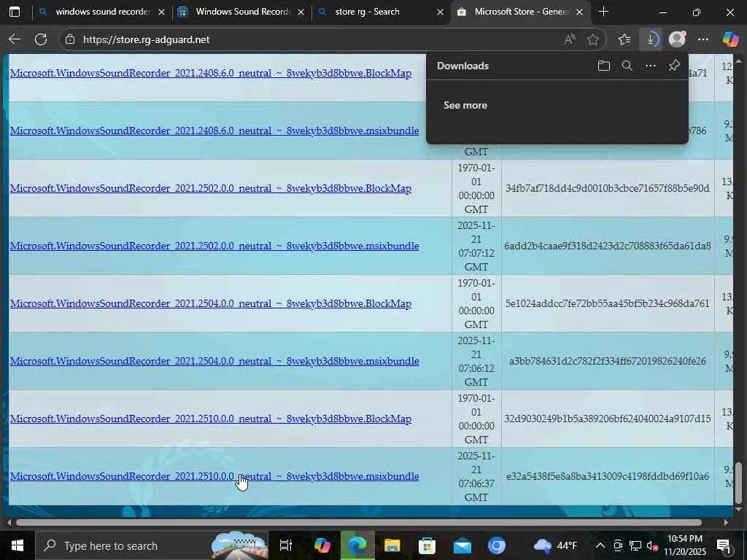Pin the Downloads panel
The width and height of the screenshot is (747, 560).
point(674,66)
